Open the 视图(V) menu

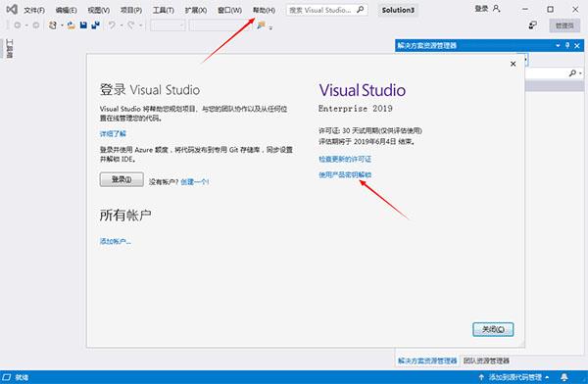click(99, 10)
